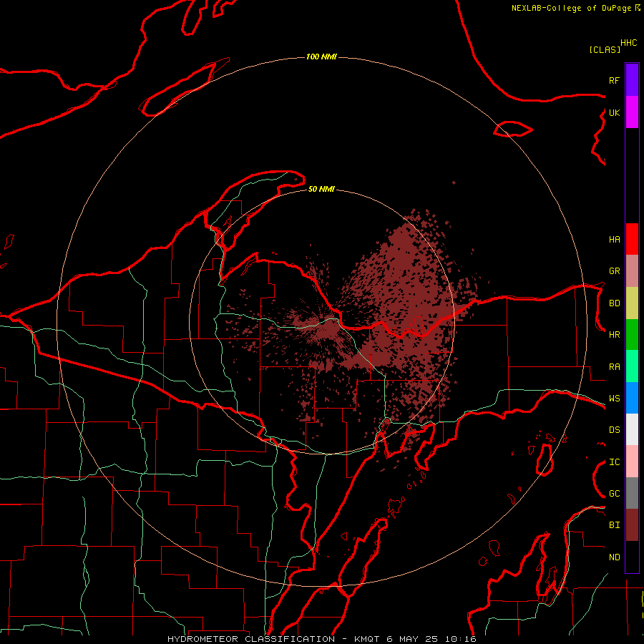This screenshot has width=644, height=644.
Task: Pick the teal RA legend swatch
Action: point(632,366)
